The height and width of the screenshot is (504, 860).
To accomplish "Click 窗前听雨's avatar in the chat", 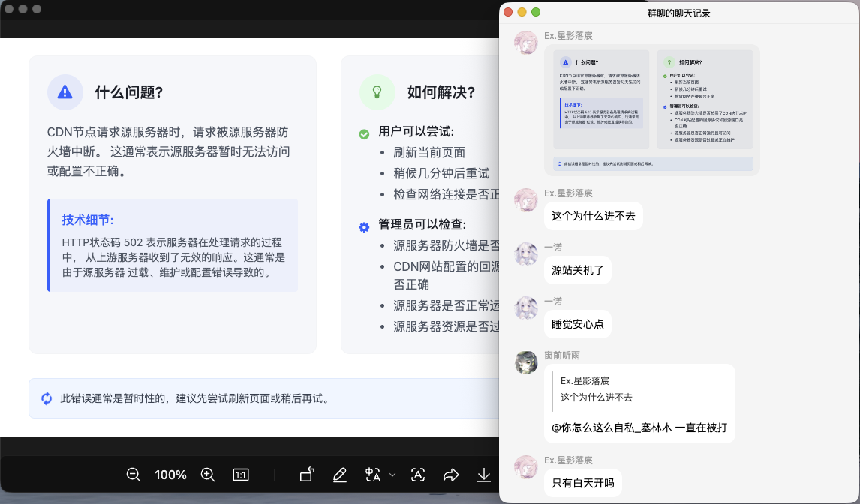I will pos(526,362).
